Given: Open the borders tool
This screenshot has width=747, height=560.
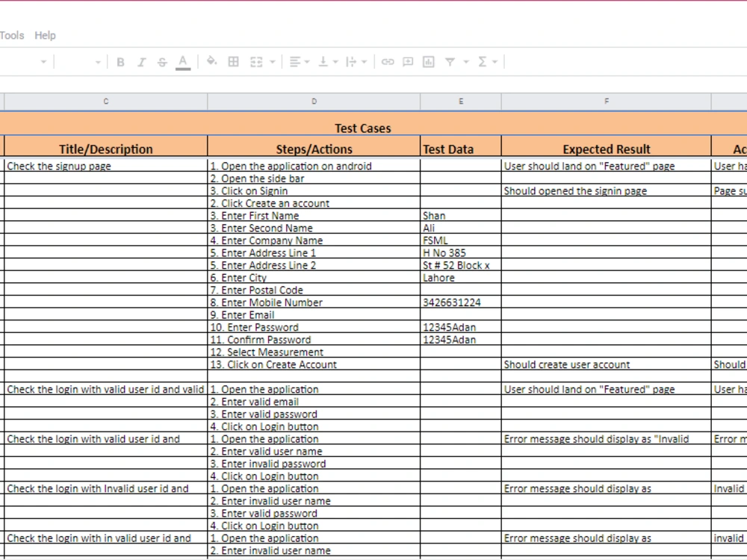Looking at the screenshot, I should 233,61.
